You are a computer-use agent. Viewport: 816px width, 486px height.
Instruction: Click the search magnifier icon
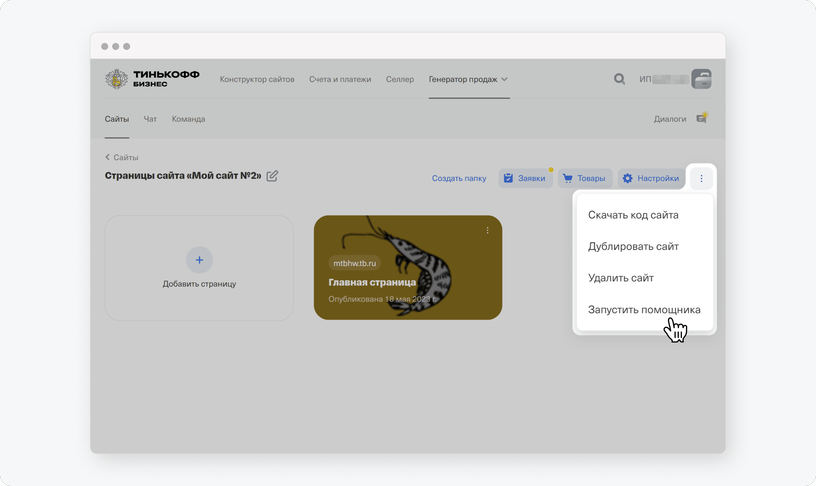click(619, 79)
